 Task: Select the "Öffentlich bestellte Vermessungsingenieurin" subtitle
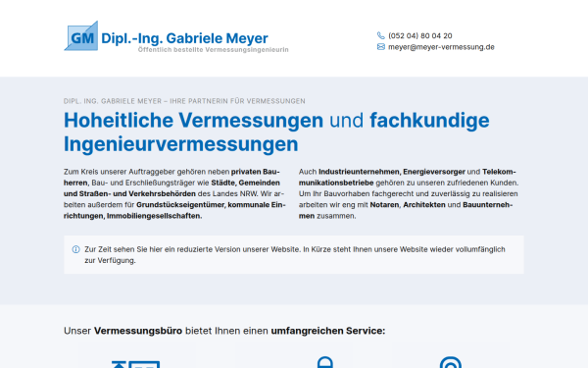pos(213,50)
